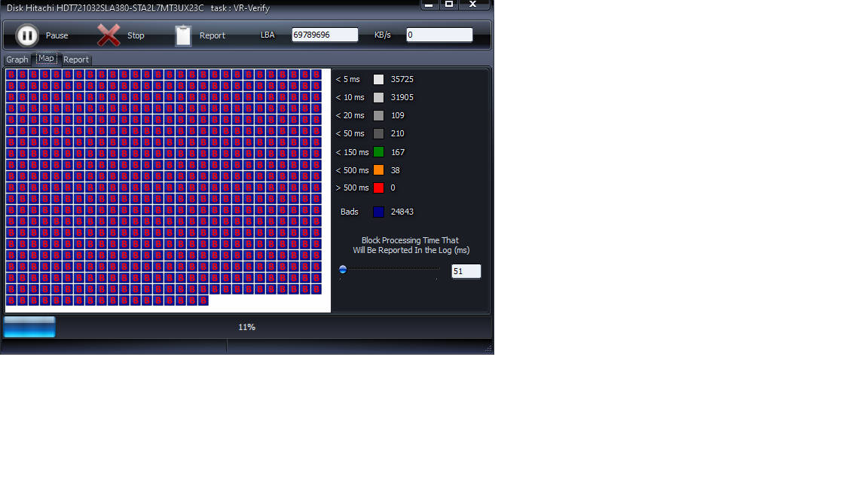Viewport: 868px width, 488px height.
Task: Click the block processing time slider handle
Action: [343, 270]
